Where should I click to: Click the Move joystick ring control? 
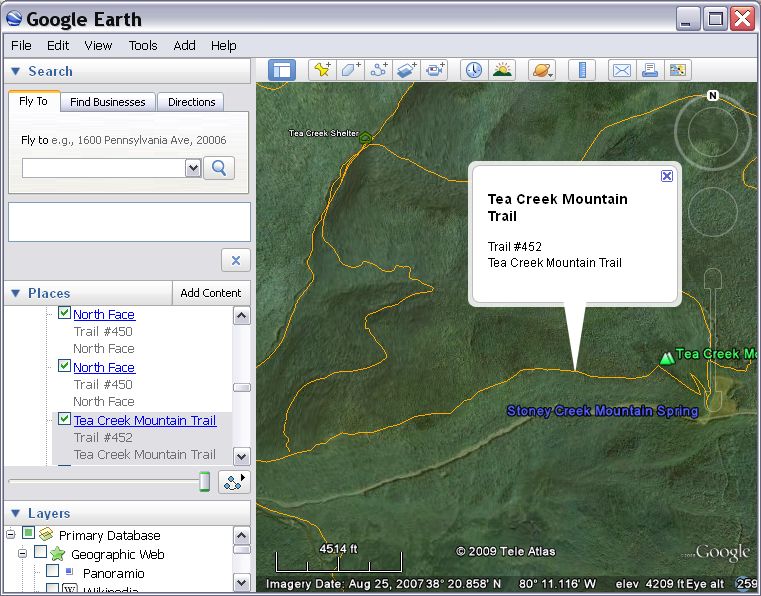[x=712, y=212]
